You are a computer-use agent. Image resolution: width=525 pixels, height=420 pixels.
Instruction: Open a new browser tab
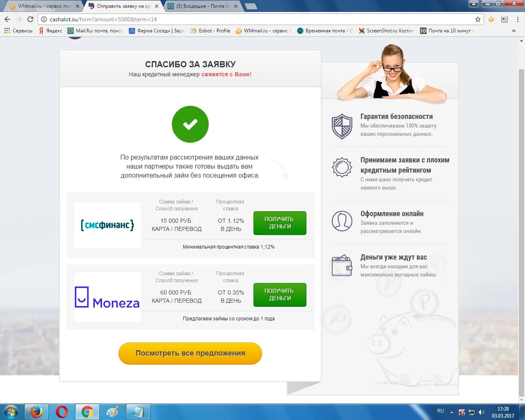coord(251,6)
